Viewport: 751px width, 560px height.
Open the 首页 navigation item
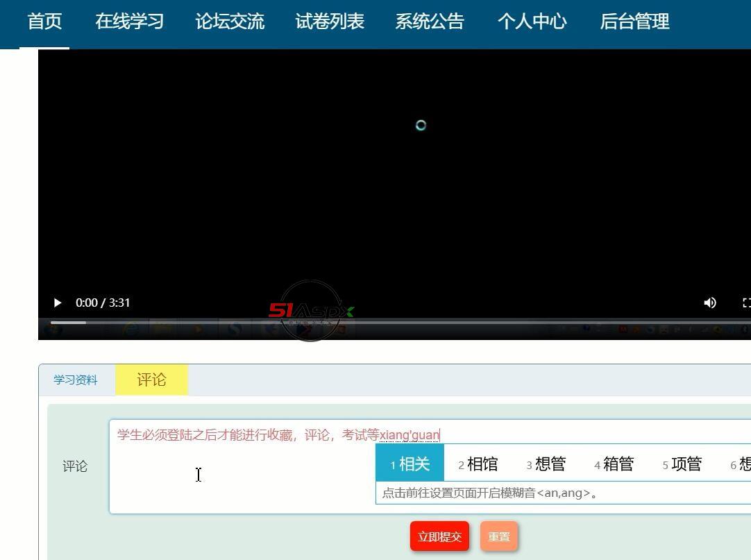click(x=44, y=22)
